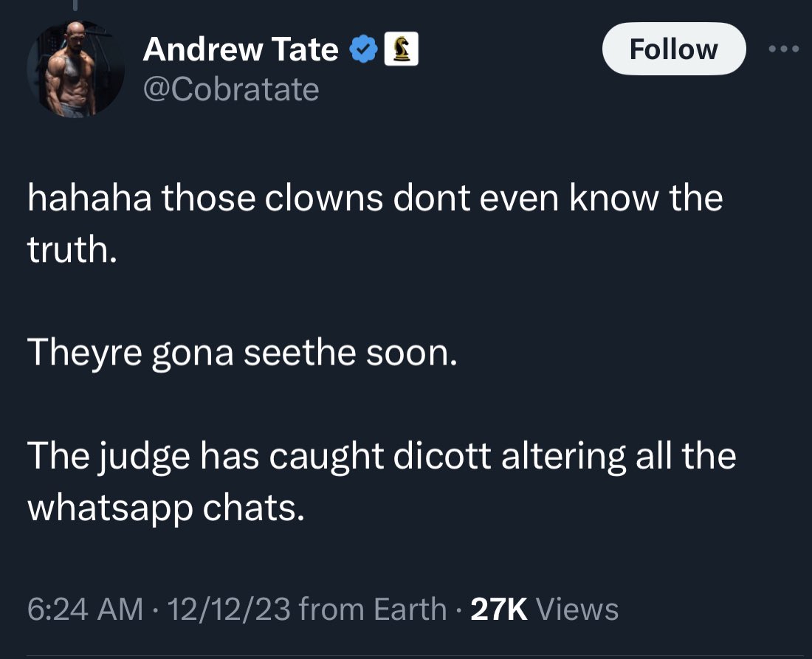Click the 6:24 AM timestamp
This screenshot has height=659, width=812.
click(x=85, y=610)
